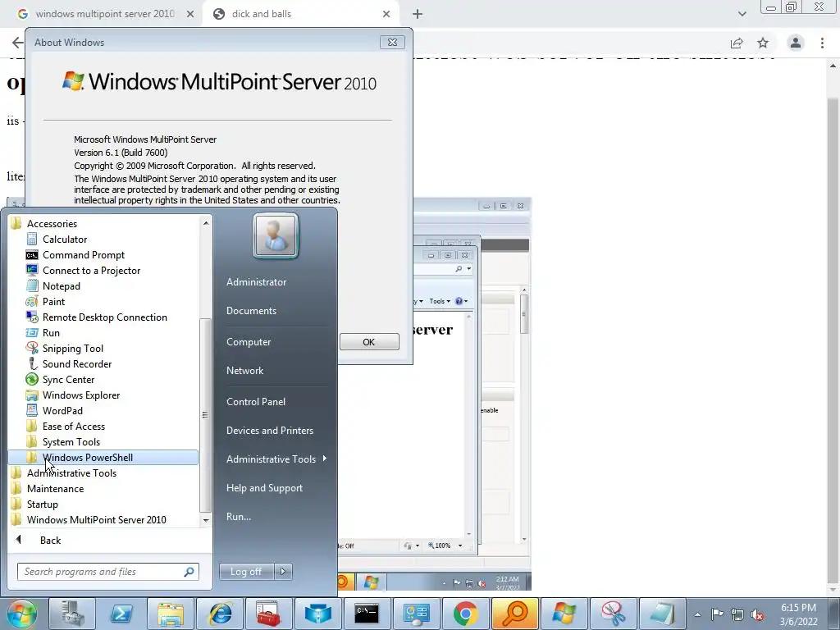The image size is (840, 630).
Task: Switch to About Windows in the taskbar
Action: 564,614
